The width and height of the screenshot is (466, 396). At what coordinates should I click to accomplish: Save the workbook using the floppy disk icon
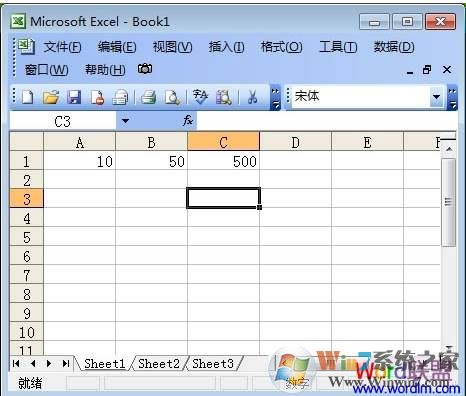click(74, 98)
